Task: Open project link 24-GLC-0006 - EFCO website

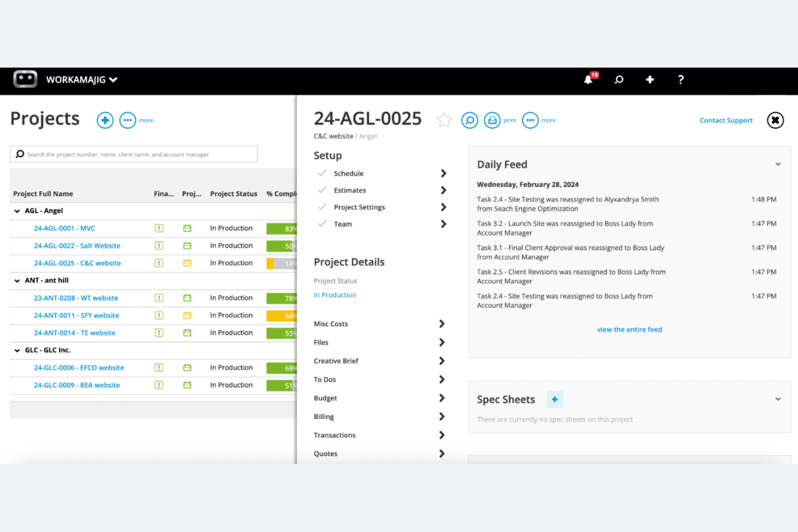Action: point(79,368)
